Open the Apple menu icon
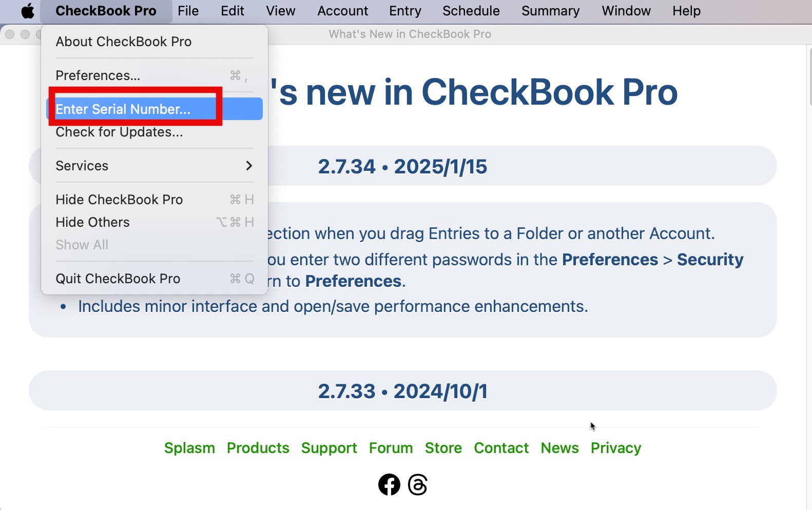This screenshot has width=812, height=510. (28, 11)
